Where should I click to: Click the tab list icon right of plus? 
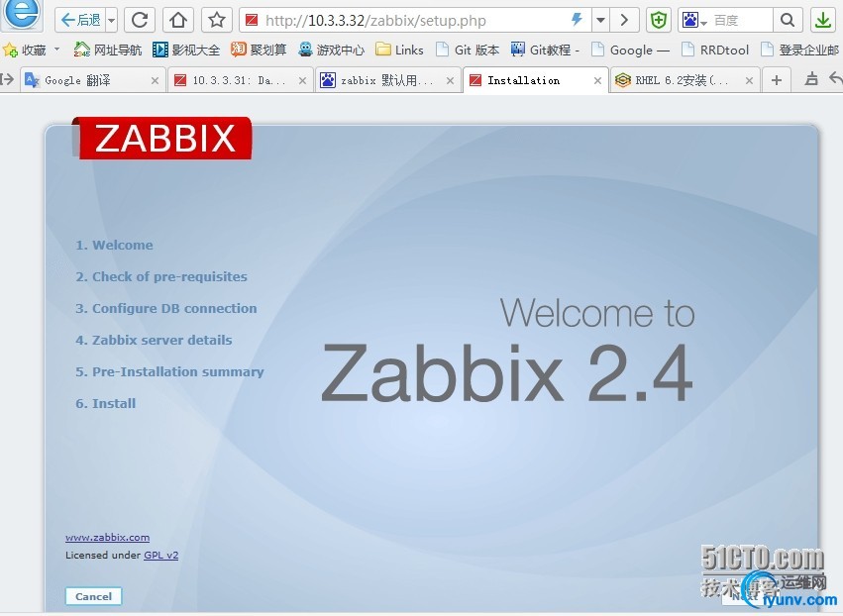(x=812, y=79)
